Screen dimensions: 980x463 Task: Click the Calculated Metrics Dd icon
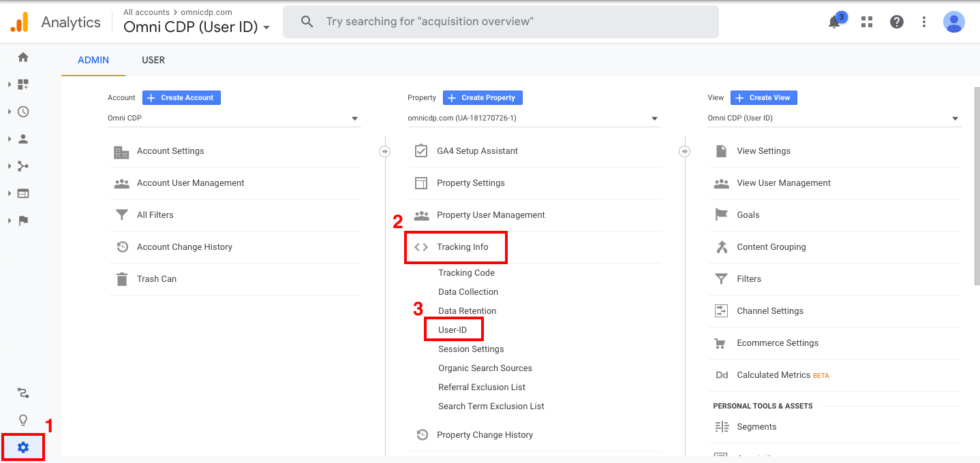click(x=721, y=375)
